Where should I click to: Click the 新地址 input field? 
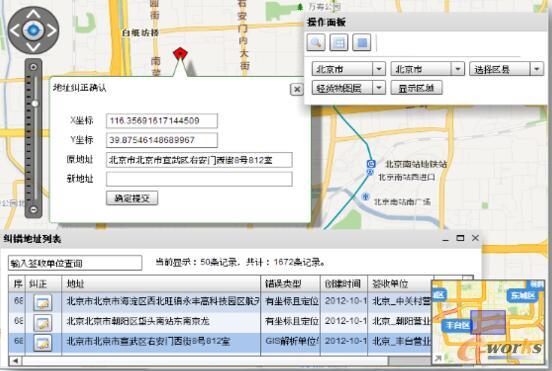click(x=199, y=179)
